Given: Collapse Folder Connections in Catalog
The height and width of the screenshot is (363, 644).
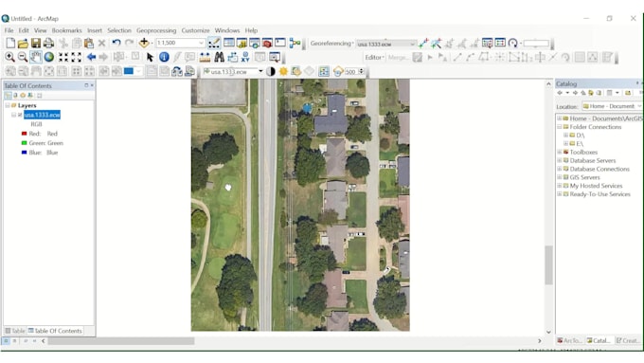Looking at the screenshot, I should (559, 127).
